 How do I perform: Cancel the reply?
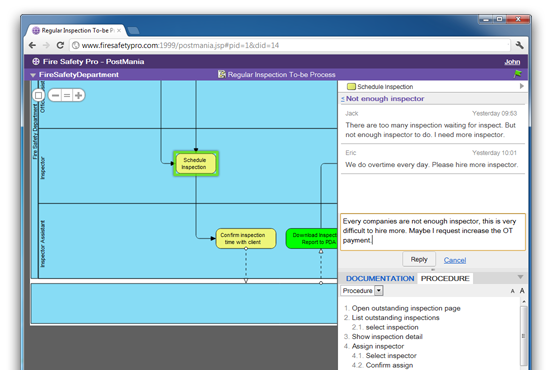(x=455, y=260)
